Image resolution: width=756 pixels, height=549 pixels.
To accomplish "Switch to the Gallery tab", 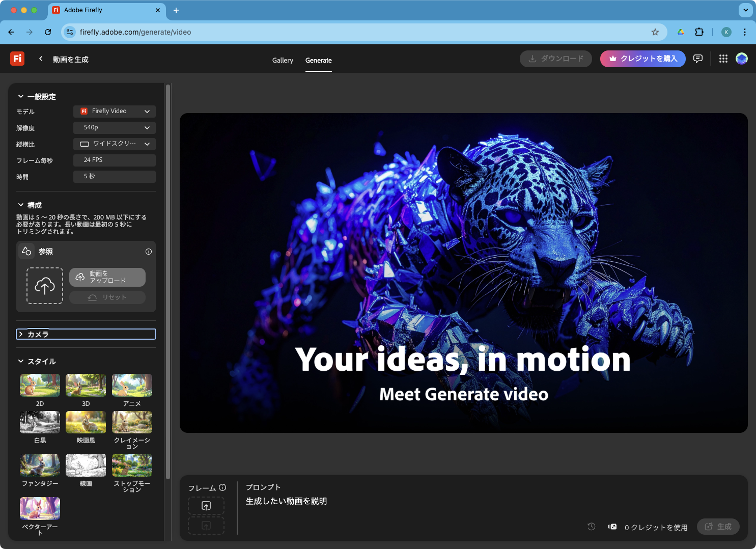I will point(283,60).
